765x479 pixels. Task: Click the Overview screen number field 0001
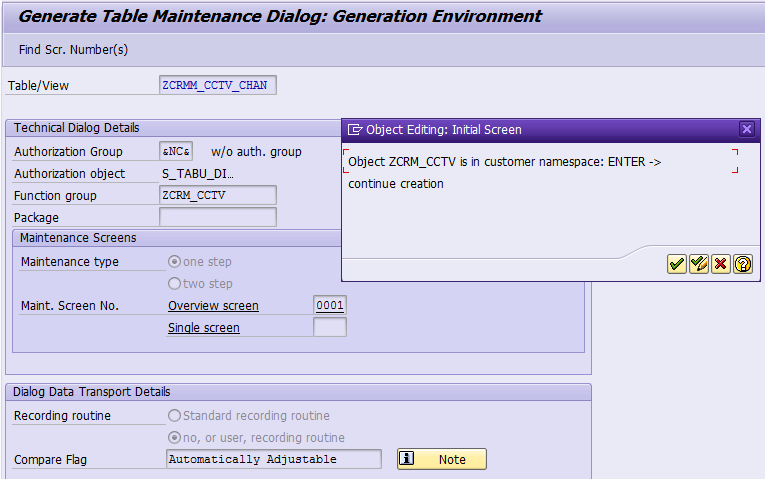coord(330,305)
